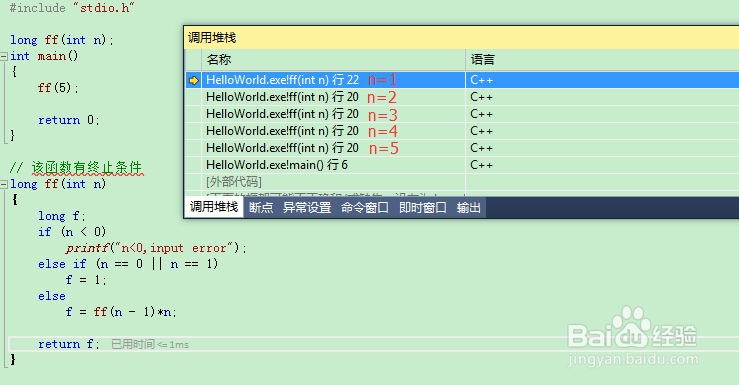Click the long f; declaration
Screen dimensions: 739x385
(62, 216)
